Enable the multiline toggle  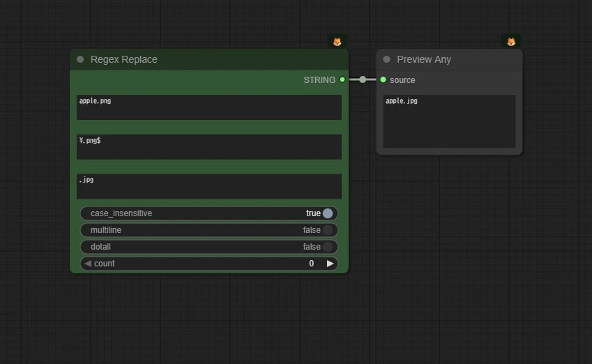point(328,230)
